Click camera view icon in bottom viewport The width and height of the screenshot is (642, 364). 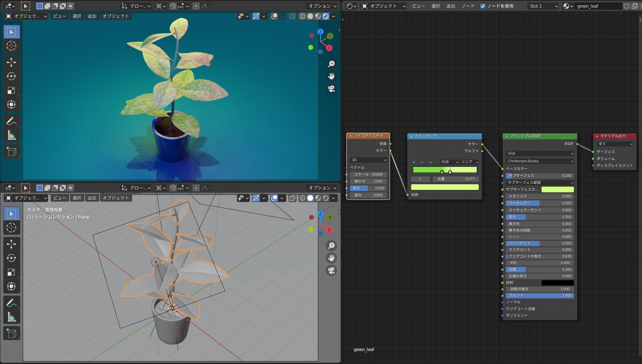pyautogui.click(x=331, y=270)
